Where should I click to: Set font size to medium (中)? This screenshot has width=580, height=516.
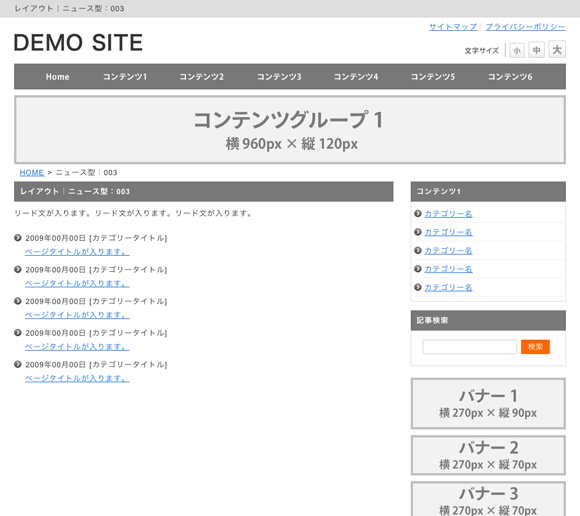click(536, 50)
